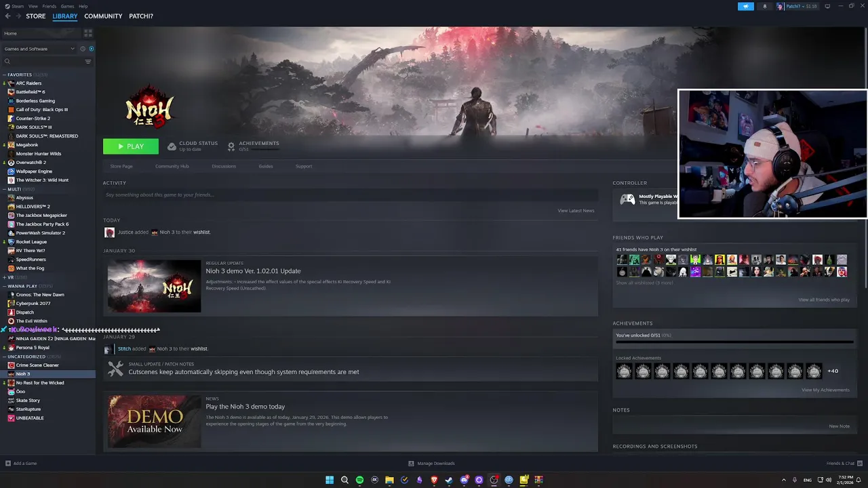Open the Support link

(x=304, y=166)
